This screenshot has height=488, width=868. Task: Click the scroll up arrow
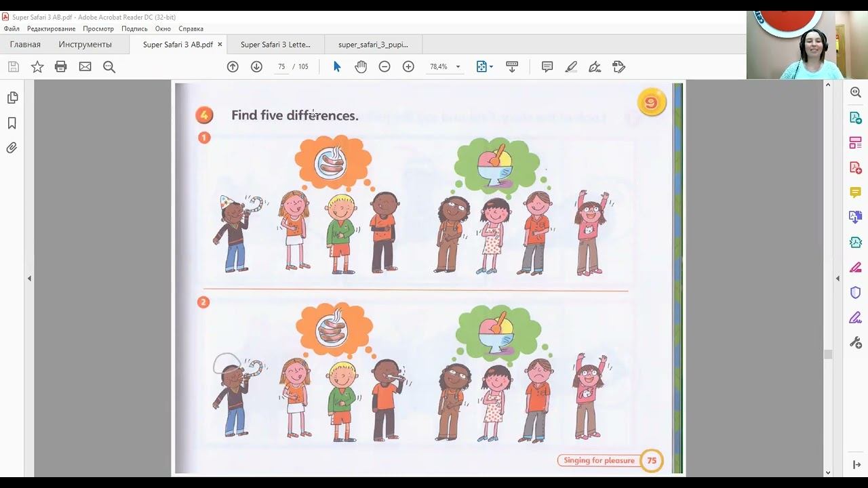[827, 85]
